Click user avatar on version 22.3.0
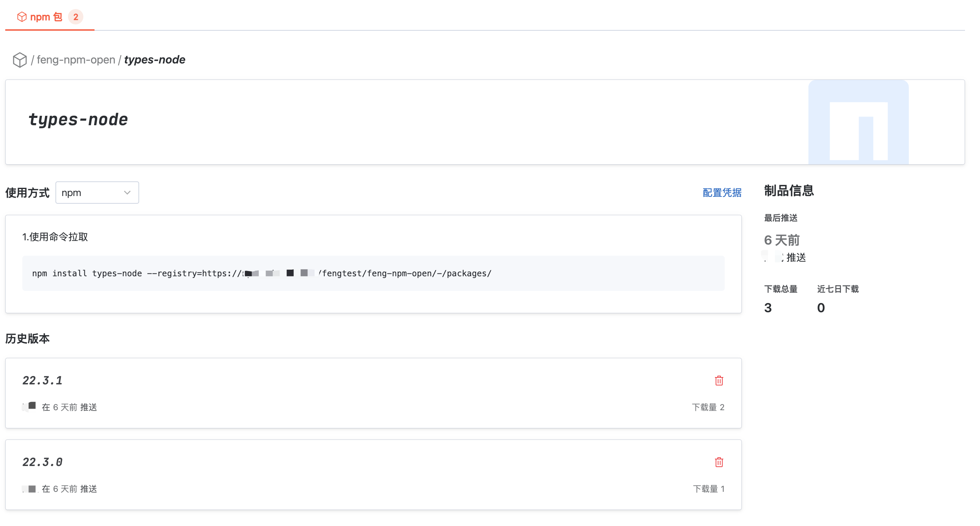Image resolution: width=980 pixels, height=526 pixels. point(30,488)
